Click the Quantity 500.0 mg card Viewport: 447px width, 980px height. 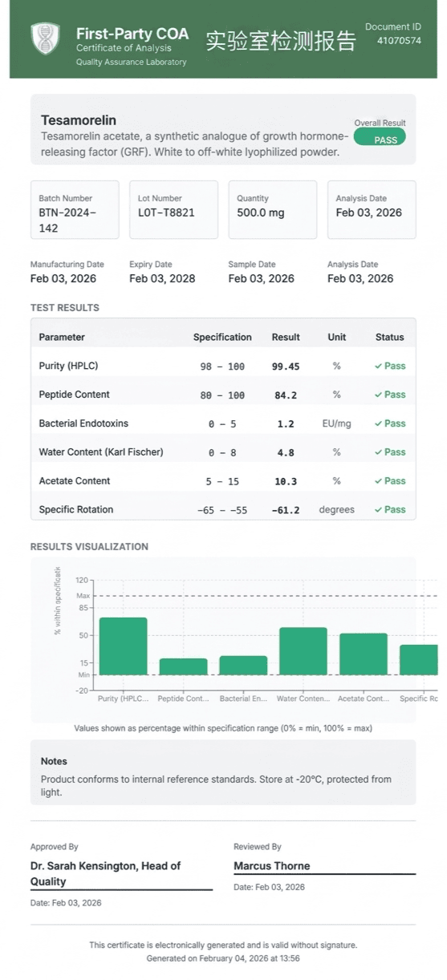pos(273,209)
